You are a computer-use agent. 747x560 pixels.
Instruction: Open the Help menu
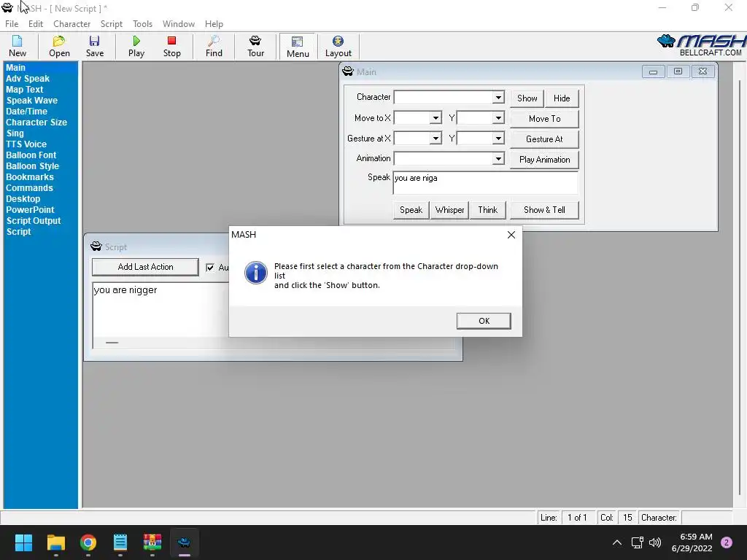tap(214, 24)
